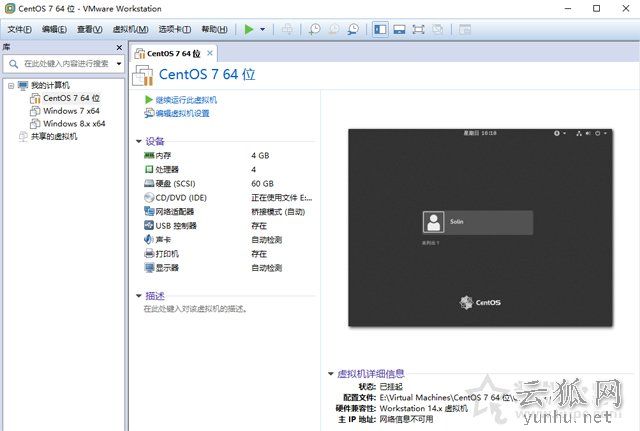Viewport: 640px width, 431px height.
Task: Click 继续运行此虚拟机 link
Action: point(186,100)
